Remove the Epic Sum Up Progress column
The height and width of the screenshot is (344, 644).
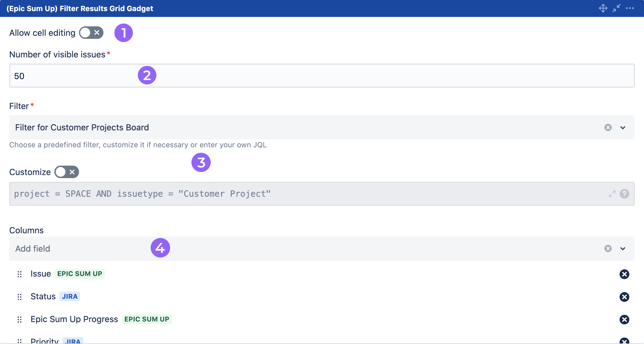[625, 319]
